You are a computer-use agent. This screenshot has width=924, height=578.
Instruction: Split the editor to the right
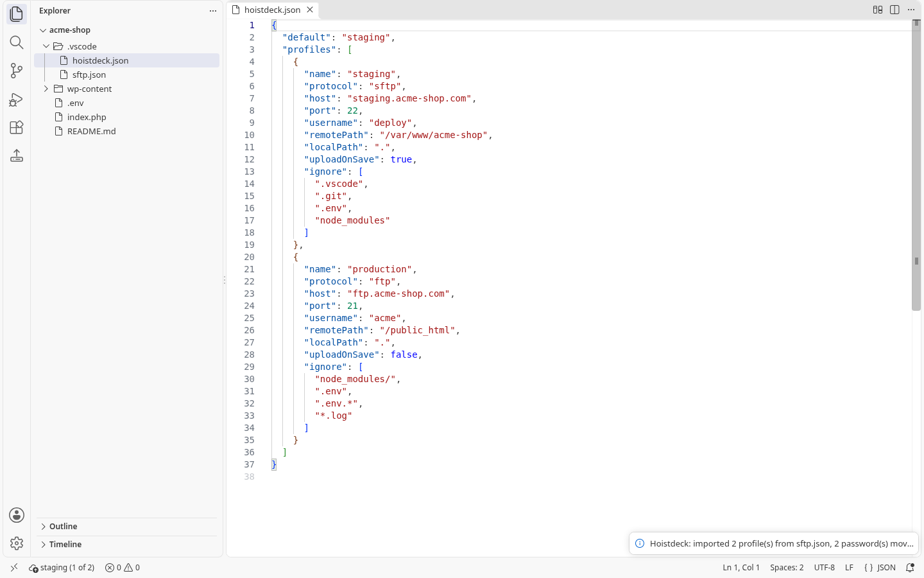point(894,10)
